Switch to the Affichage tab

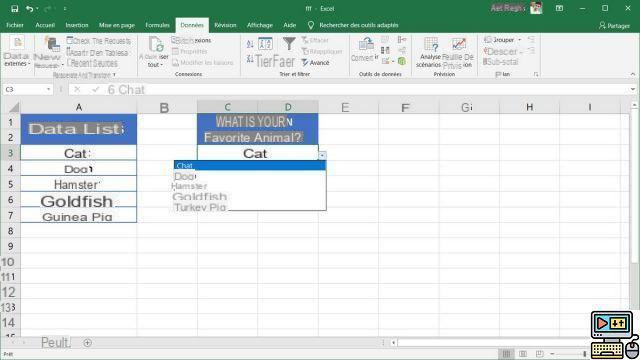click(260, 25)
